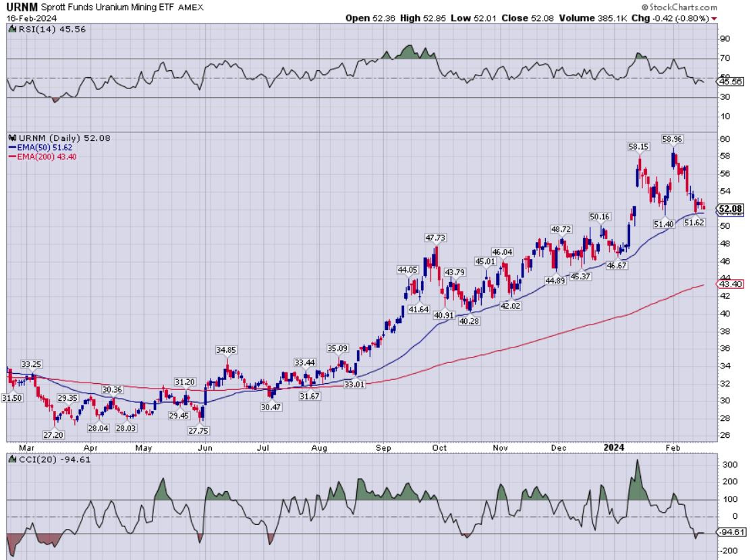The image size is (755, 560).
Task: Click the red down arrow after Chg value
Action: (x=714, y=19)
